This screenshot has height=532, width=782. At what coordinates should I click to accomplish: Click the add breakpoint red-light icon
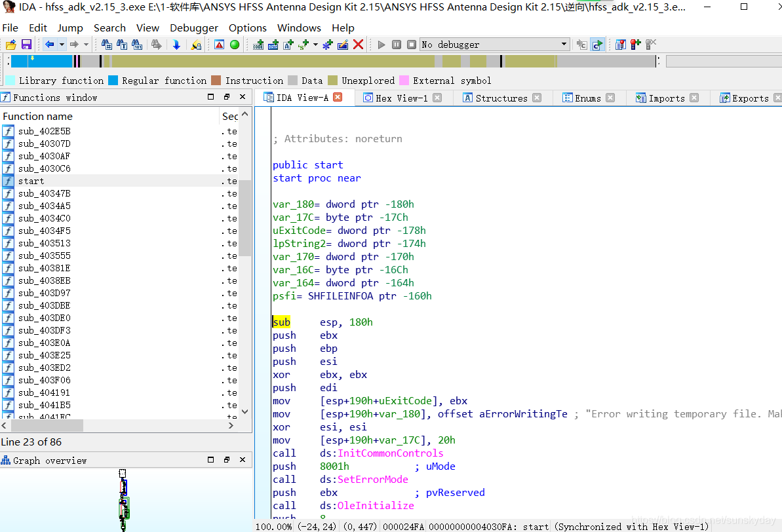(635, 45)
